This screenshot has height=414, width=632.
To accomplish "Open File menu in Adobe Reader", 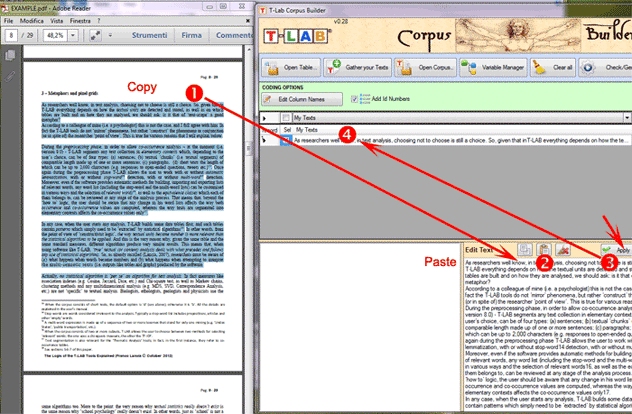I will [8, 21].
